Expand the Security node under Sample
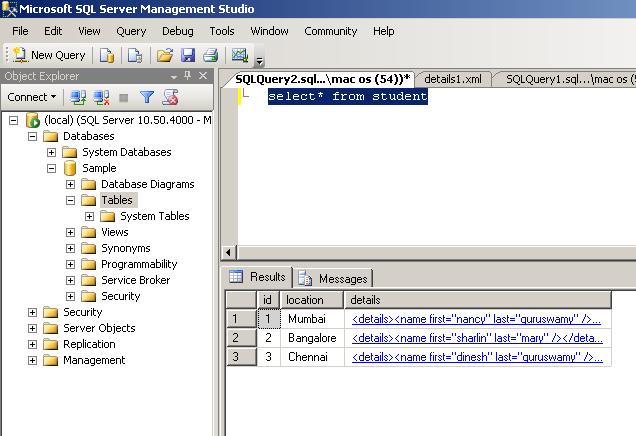 pyautogui.click(x=71, y=296)
